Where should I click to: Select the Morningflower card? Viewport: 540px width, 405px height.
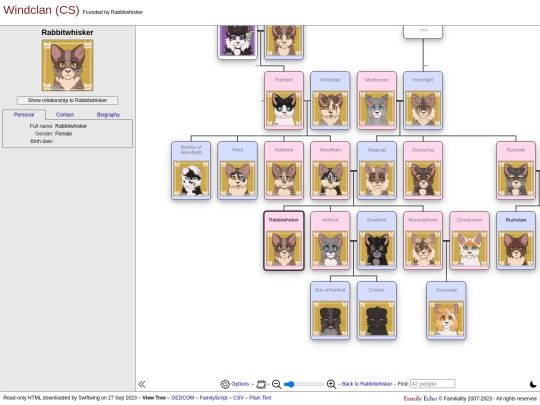click(x=423, y=241)
